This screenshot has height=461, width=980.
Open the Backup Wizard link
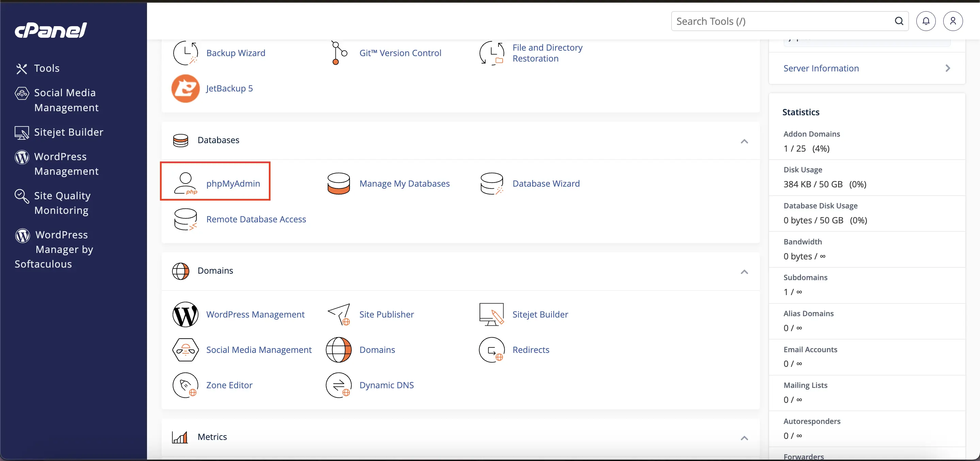(236, 53)
